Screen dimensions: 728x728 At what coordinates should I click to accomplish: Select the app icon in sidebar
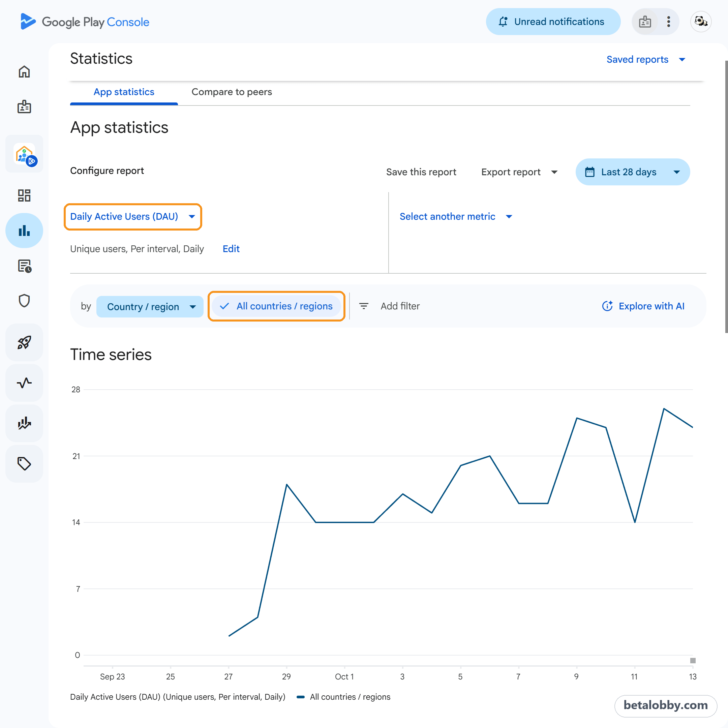25,154
